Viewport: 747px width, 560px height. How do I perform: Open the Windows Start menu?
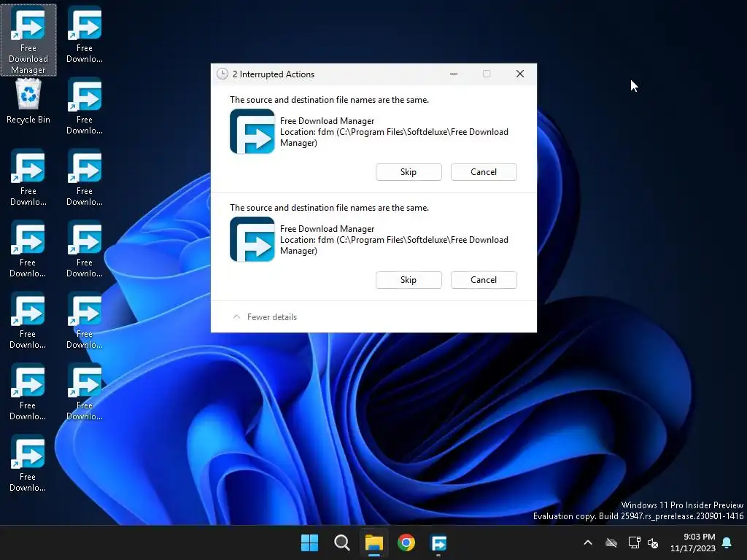[x=309, y=542]
